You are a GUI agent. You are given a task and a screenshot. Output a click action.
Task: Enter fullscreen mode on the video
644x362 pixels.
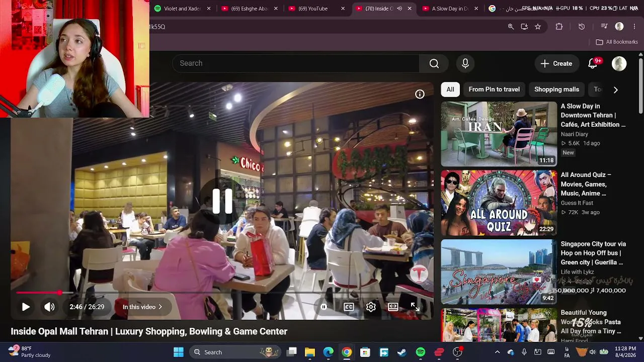coord(415,307)
